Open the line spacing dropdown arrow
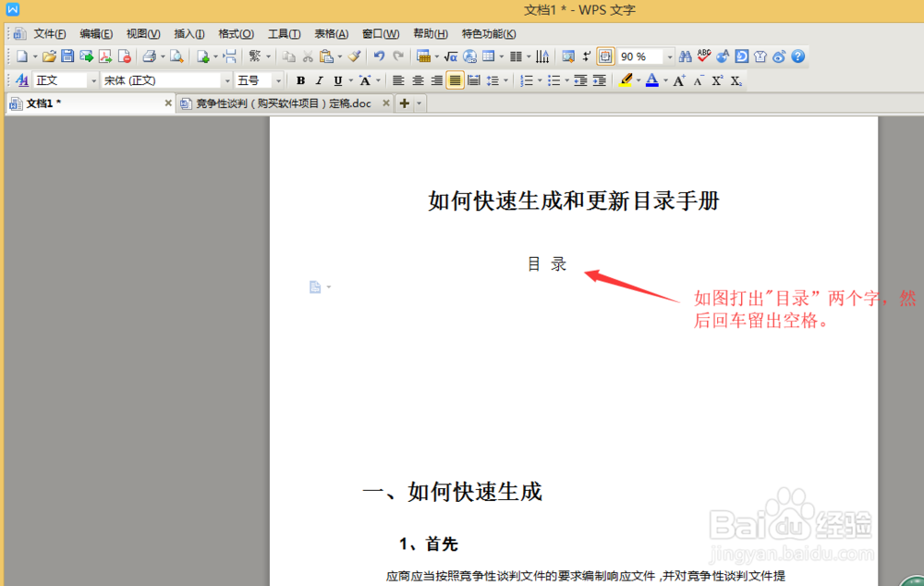The image size is (924, 586). pos(505,80)
